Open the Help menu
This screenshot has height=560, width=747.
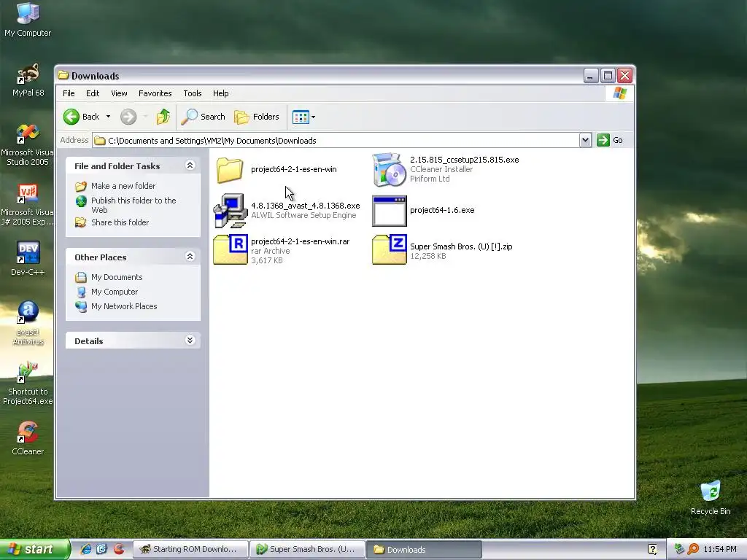pyautogui.click(x=220, y=93)
